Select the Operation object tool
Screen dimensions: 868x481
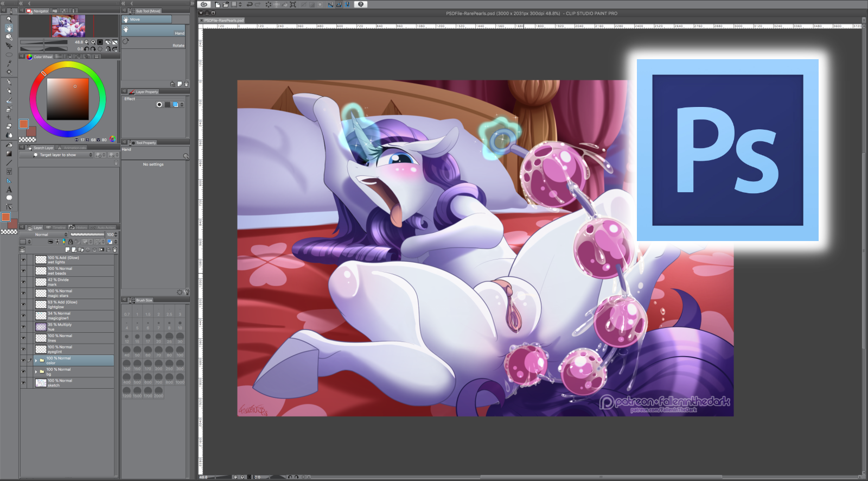click(9, 37)
